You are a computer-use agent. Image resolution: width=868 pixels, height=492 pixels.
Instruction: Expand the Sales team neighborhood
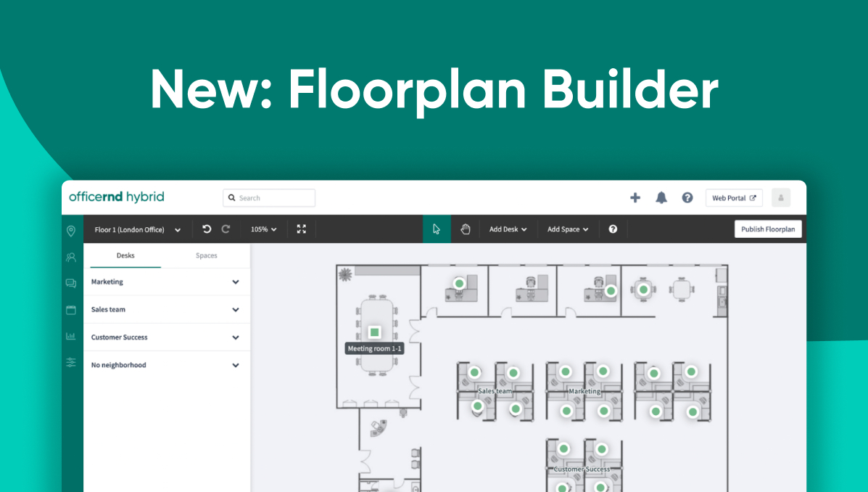[167, 310]
